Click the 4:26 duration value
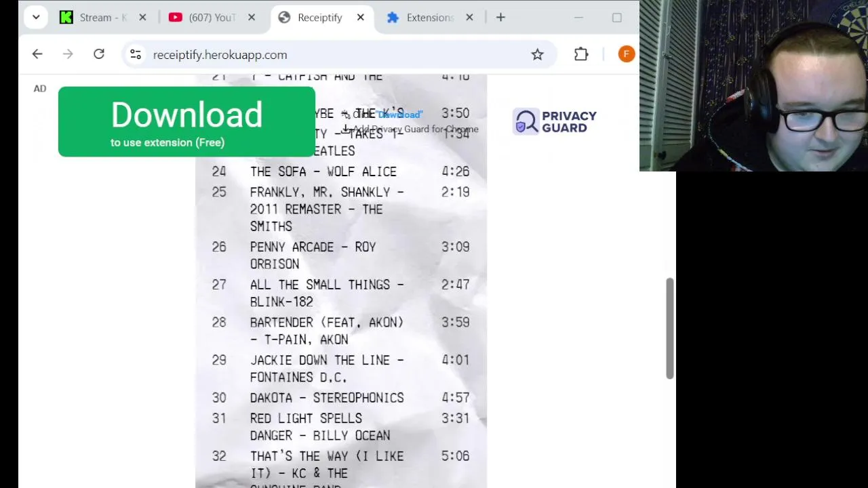Viewport: 868px width, 488px height. [456, 171]
